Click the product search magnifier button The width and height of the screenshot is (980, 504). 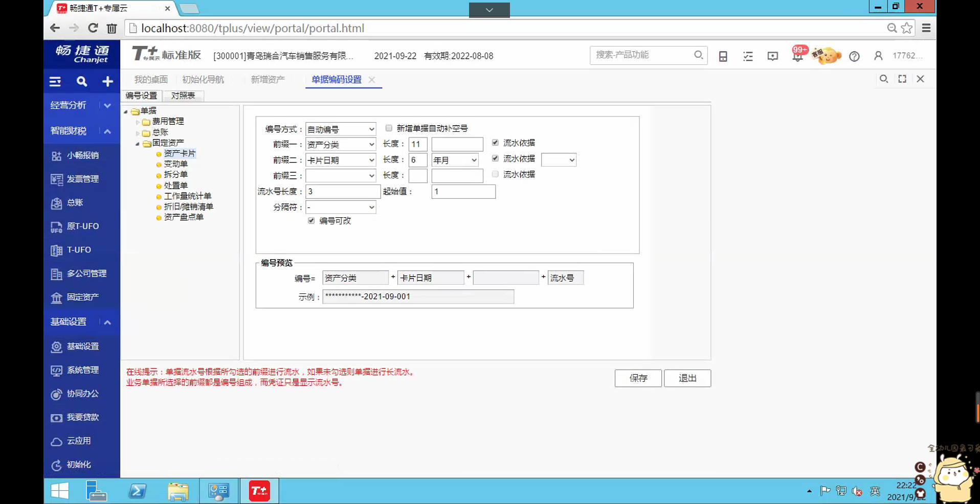tap(698, 55)
